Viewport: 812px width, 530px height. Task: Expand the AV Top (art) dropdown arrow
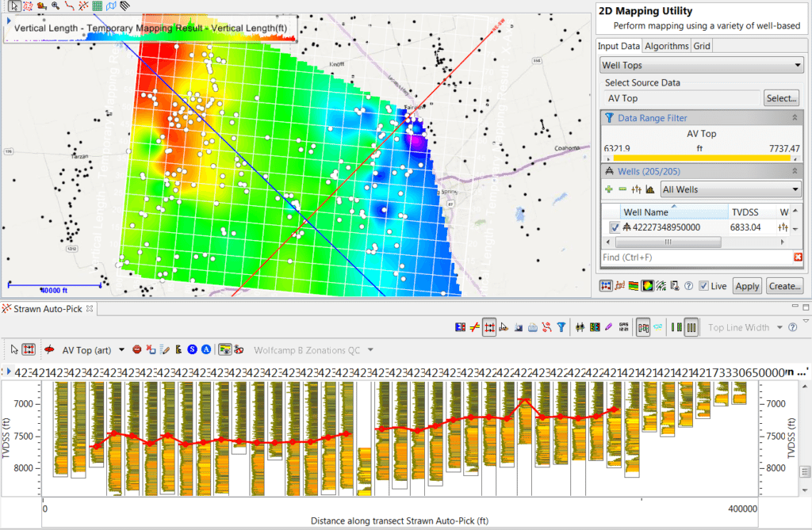pyautogui.click(x=121, y=349)
